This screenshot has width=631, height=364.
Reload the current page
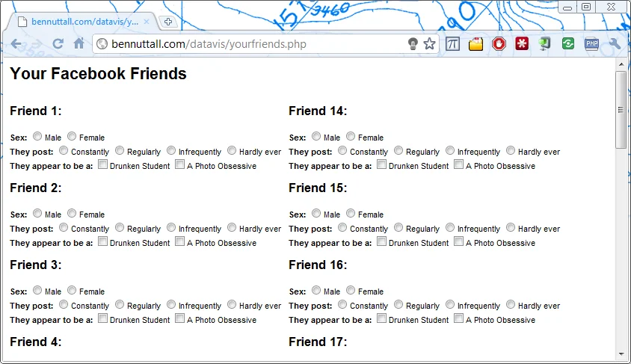click(58, 44)
